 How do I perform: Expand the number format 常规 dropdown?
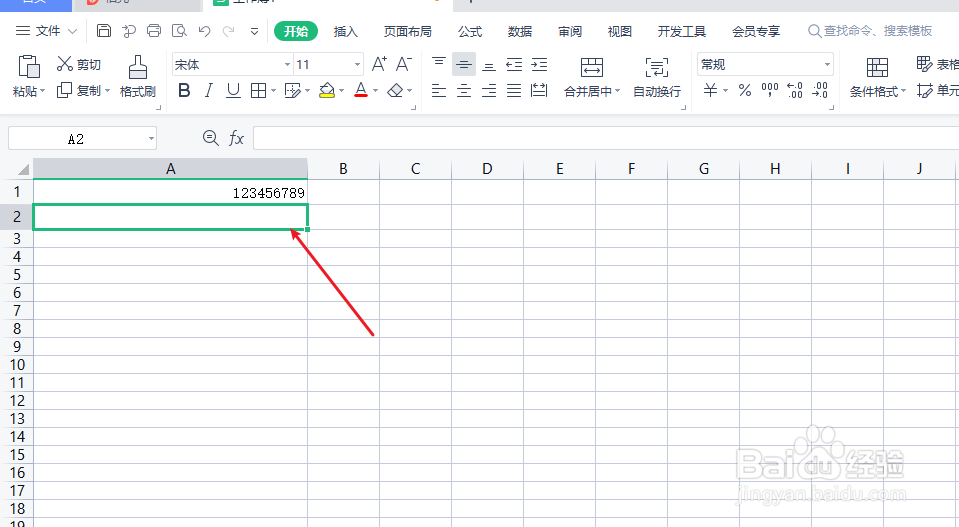point(827,64)
